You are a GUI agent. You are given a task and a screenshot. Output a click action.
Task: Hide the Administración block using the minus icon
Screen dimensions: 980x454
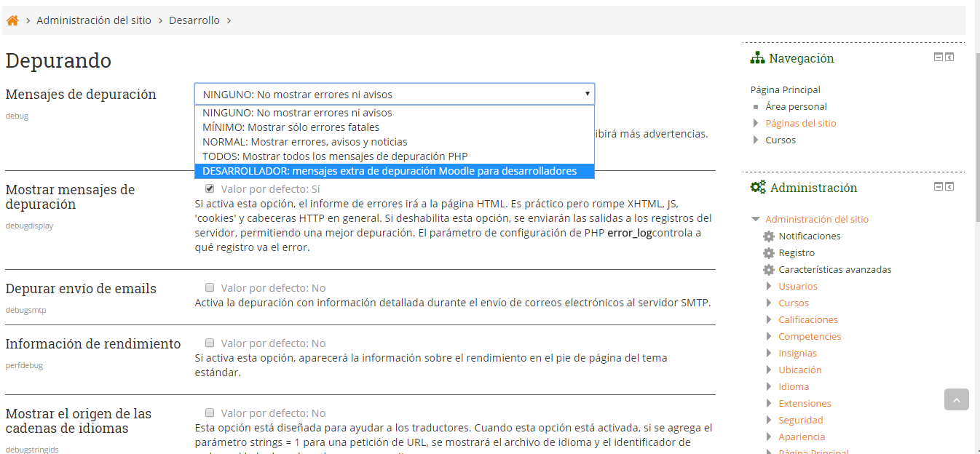click(x=938, y=187)
